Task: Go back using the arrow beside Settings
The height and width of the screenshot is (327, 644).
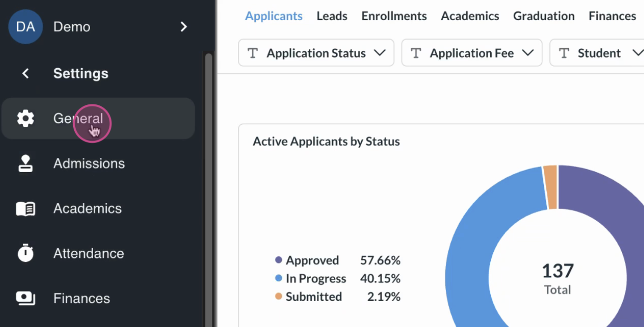Action: point(25,74)
